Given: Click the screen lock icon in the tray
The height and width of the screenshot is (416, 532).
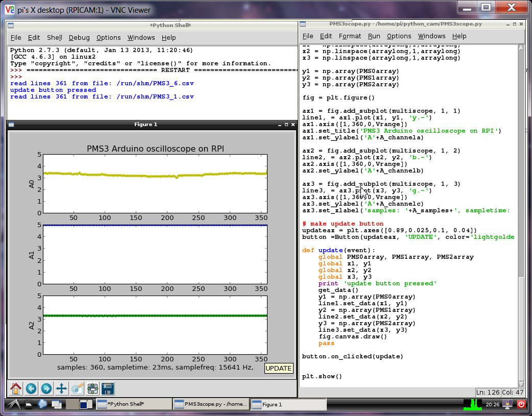Looking at the screenshot, I should pos(507,404).
